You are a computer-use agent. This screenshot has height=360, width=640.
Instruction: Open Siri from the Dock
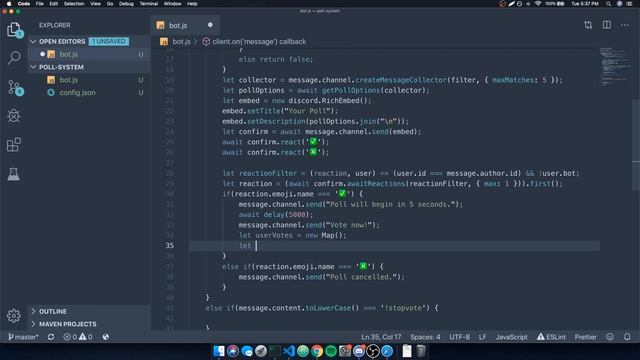[233, 351]
